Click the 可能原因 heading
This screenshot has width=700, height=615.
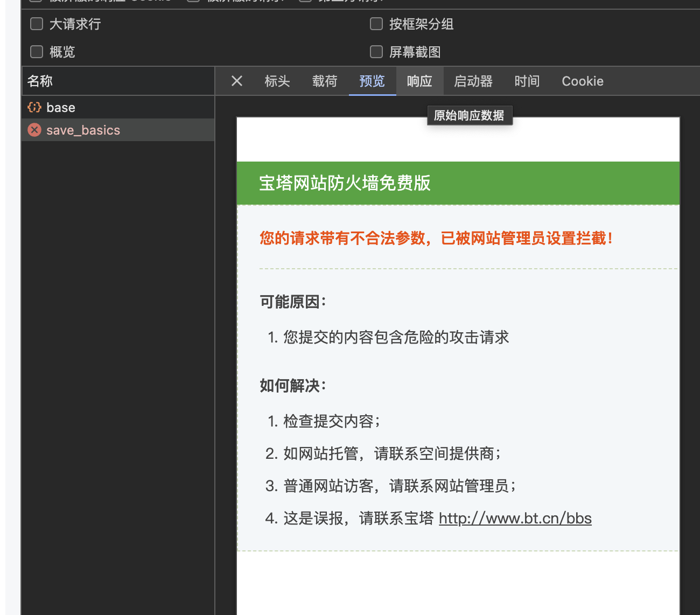click(293, 302)
